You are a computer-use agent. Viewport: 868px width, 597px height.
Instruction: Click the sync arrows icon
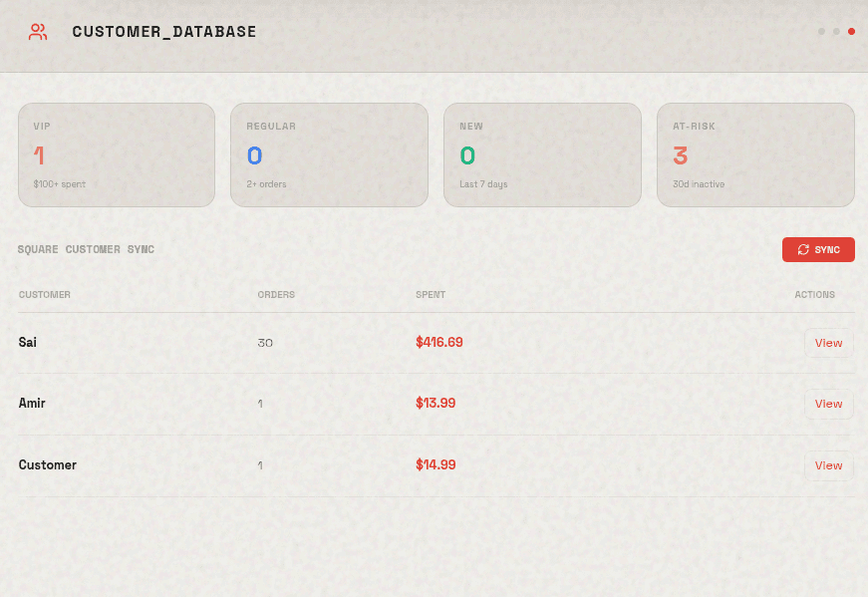coord(803,250)
